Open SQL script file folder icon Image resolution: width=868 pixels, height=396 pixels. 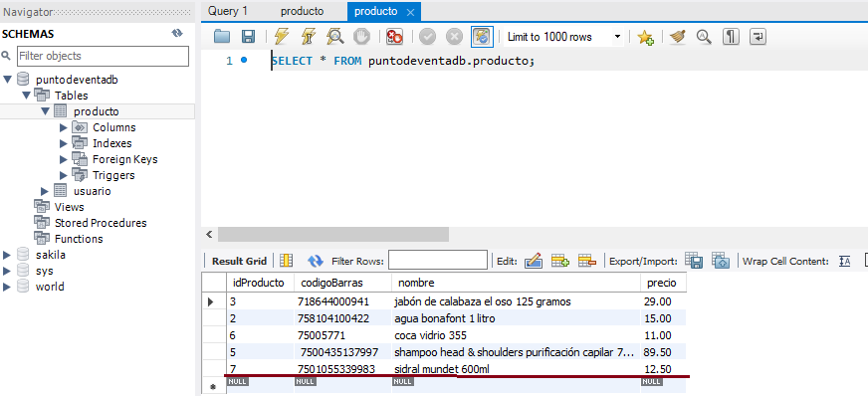[x=222, y=37]
